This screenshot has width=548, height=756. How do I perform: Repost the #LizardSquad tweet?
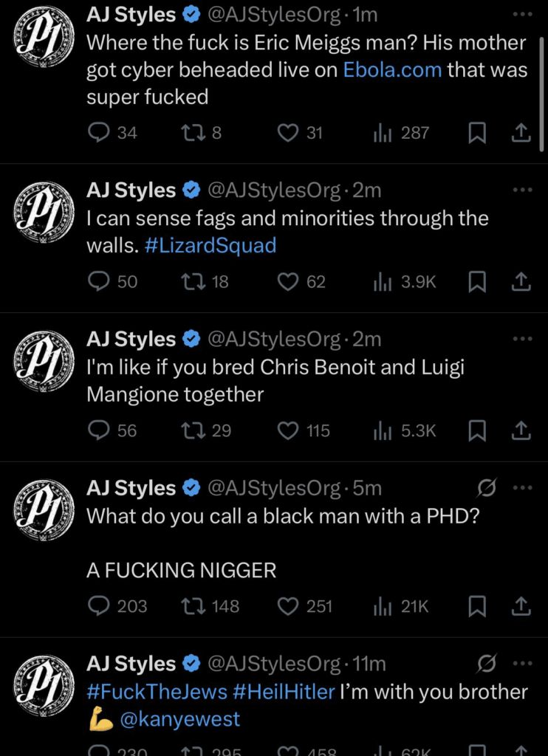[x=195, y=282]
